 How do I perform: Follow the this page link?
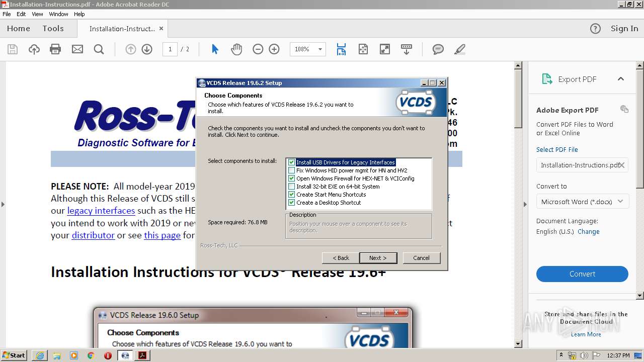[162, 235]
